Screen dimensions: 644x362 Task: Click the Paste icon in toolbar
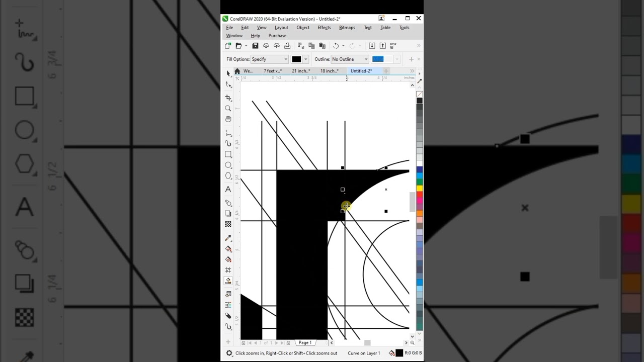[322, 46]
